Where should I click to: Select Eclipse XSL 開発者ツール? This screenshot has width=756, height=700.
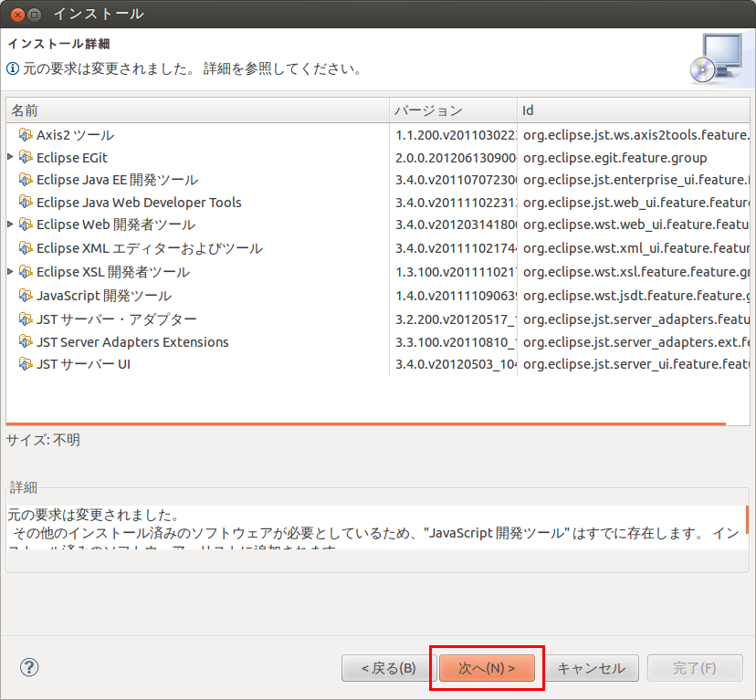(x=378, y=271)
